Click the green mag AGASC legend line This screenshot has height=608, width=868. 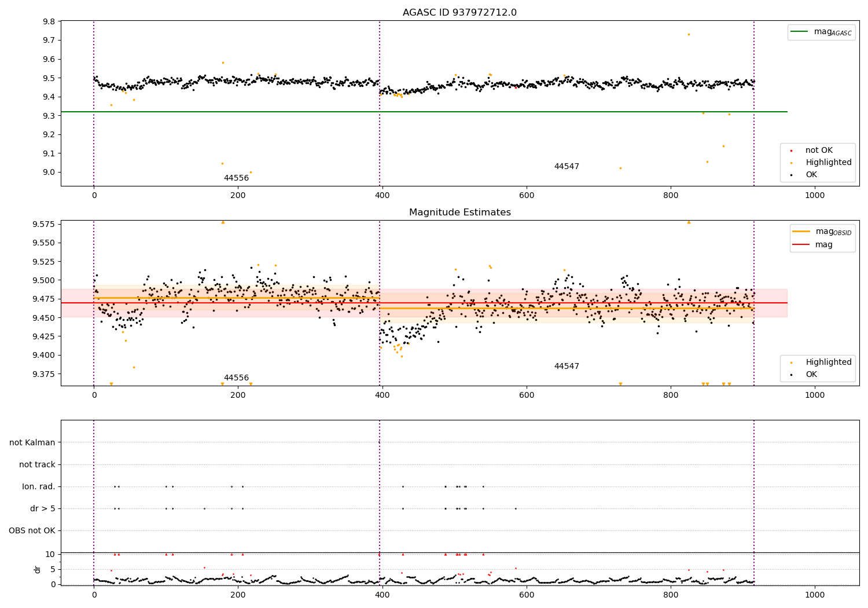pos(800,32)
